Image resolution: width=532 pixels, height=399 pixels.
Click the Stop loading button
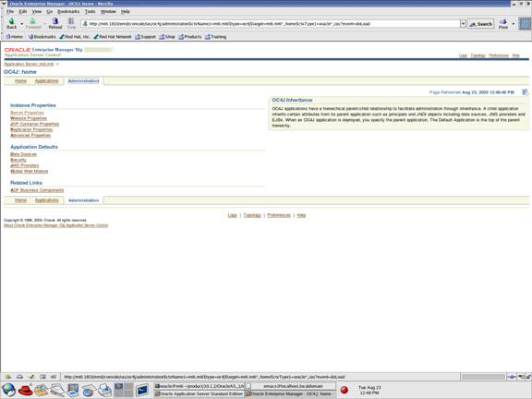coord(71,23)
